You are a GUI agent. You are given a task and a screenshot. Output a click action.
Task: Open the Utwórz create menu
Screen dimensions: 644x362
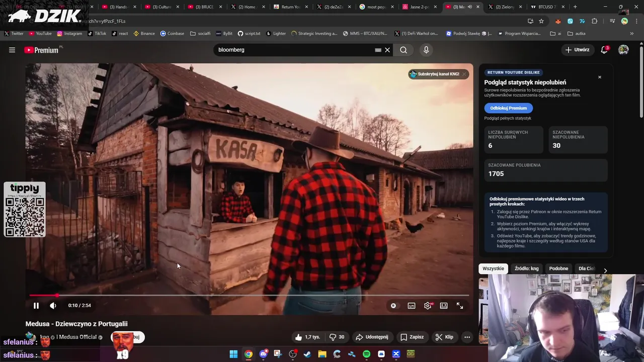577,50
